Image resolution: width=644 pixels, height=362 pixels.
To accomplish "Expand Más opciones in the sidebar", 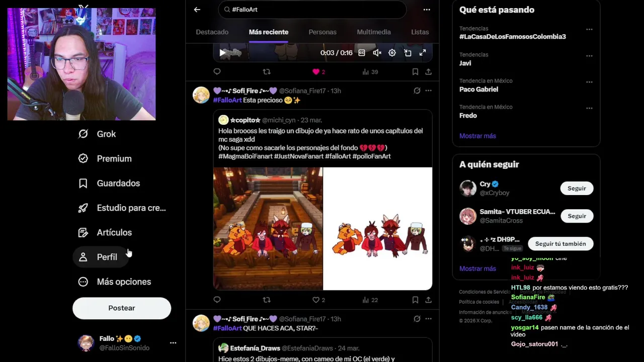I will [x=115, y=282].
